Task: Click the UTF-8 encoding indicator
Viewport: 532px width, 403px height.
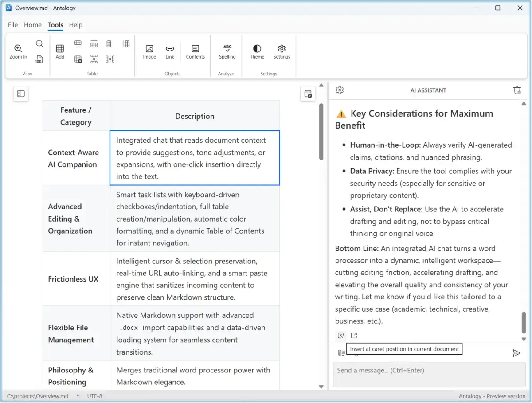Action: (x=94, y=396)
